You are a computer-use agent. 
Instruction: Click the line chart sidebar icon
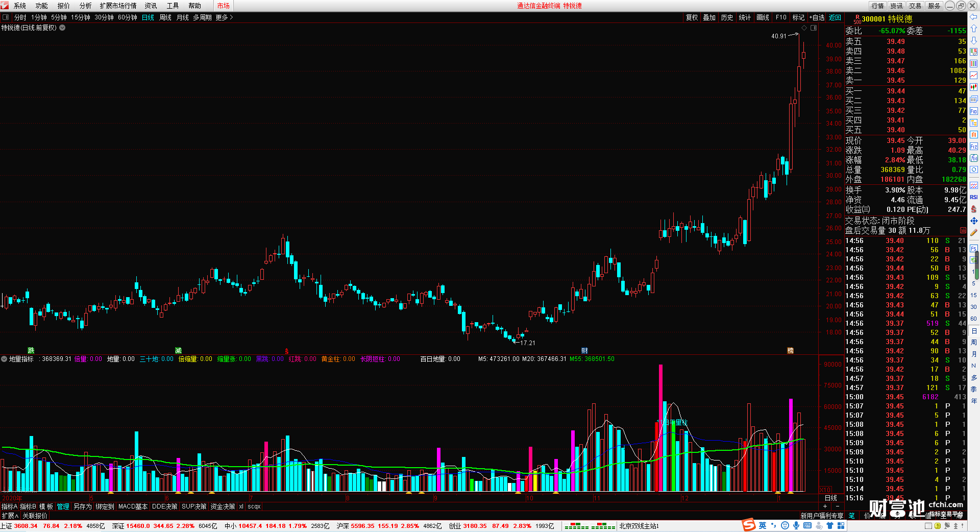tap(973, 76)
